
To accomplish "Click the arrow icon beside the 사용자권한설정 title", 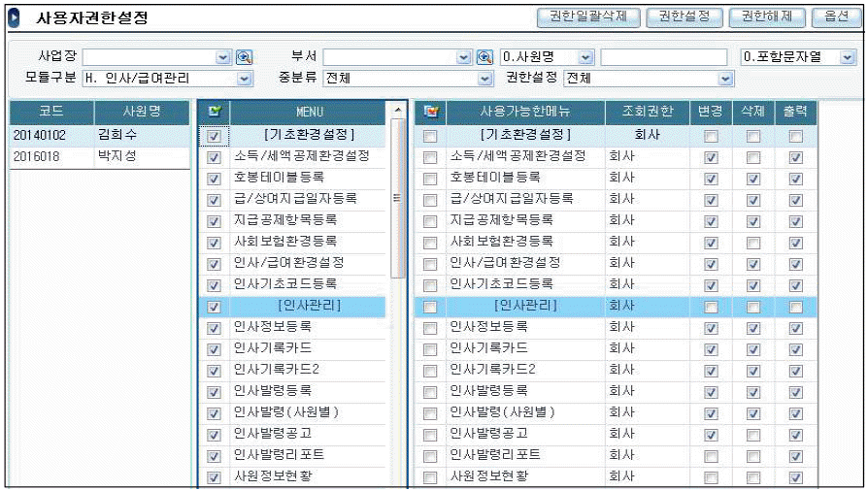I will click(x=15, y=18).
